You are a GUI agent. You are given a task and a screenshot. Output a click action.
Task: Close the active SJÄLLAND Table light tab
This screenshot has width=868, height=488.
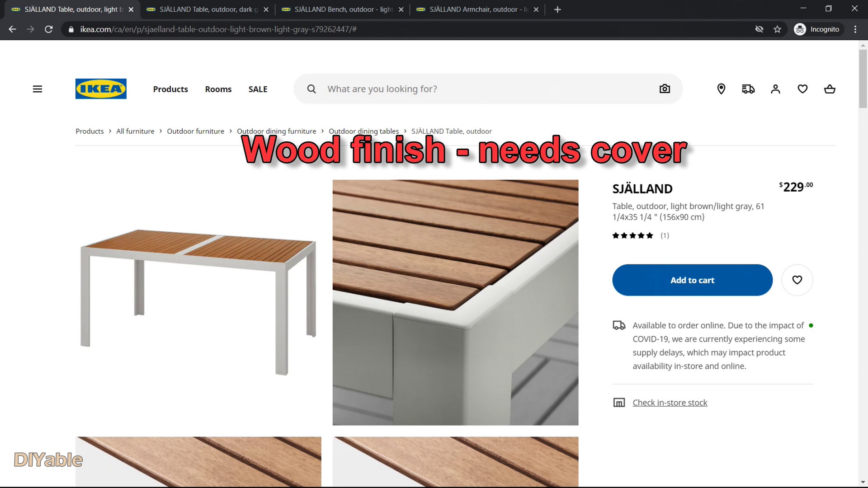[x=131, y=9]
